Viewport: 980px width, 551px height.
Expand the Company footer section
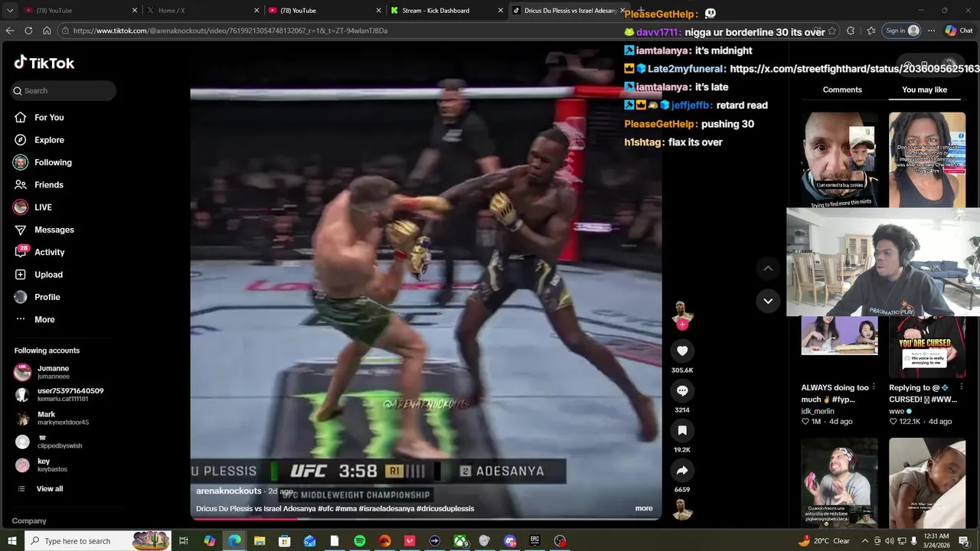point(29,520)
